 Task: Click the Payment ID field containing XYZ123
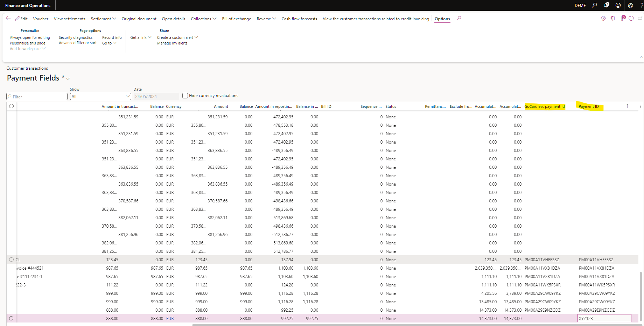click(604, 318)
